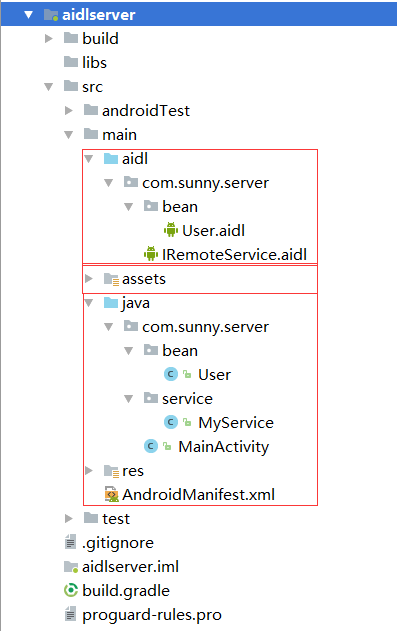Select the libs folder label
This screenshot has height=631, width=397.
click(95, 63)
